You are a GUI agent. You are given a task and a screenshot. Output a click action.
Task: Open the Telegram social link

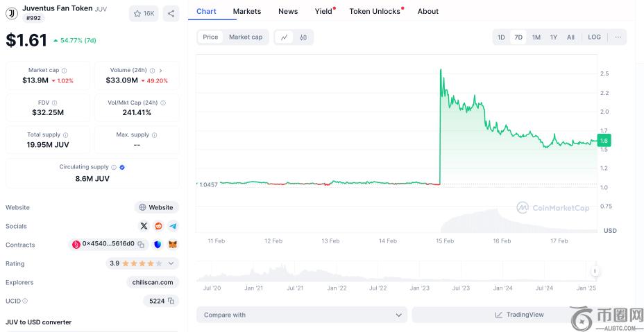173,226
